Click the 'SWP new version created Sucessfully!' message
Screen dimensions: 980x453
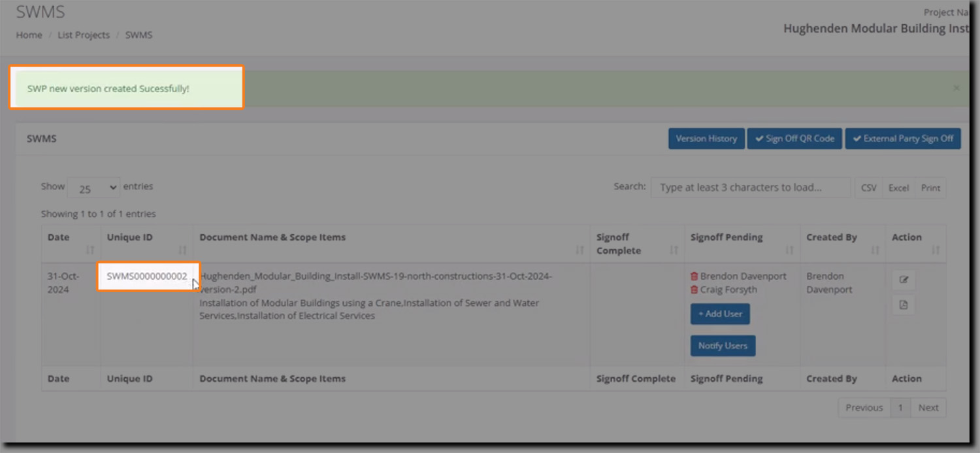pyautogui.click(x=108, y=88)
